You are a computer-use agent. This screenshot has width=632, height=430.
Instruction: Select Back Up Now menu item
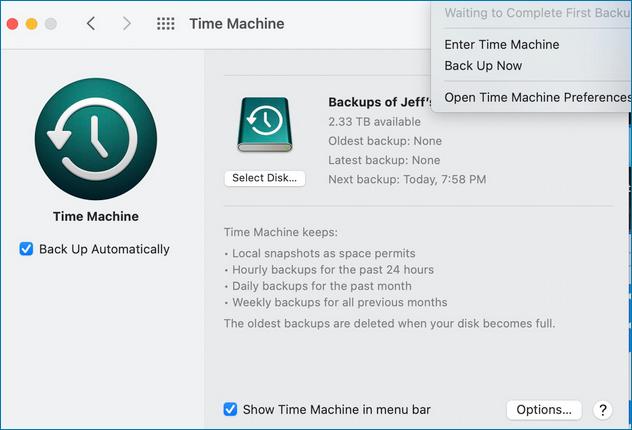point(483,66)
